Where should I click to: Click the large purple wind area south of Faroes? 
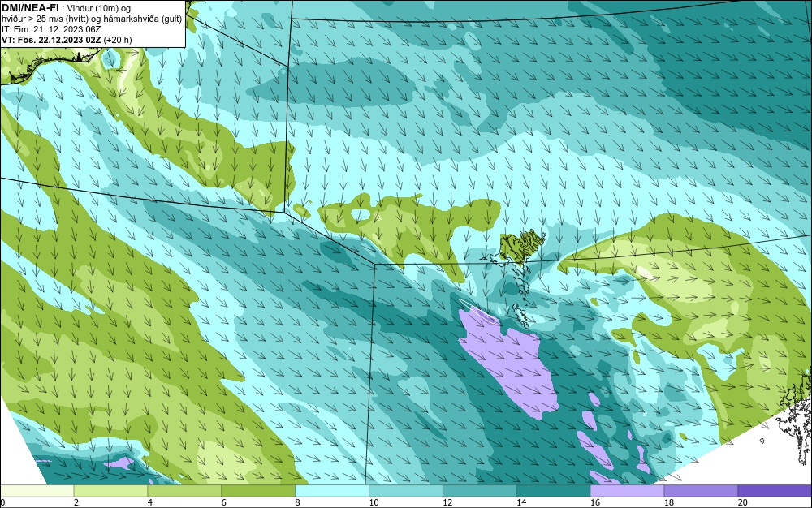tap(509, 362)
